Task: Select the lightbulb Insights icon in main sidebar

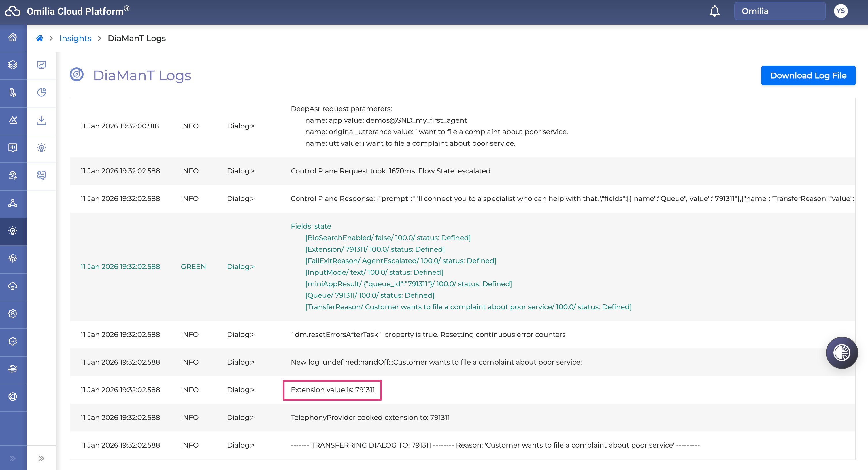Action: point(13,231)
